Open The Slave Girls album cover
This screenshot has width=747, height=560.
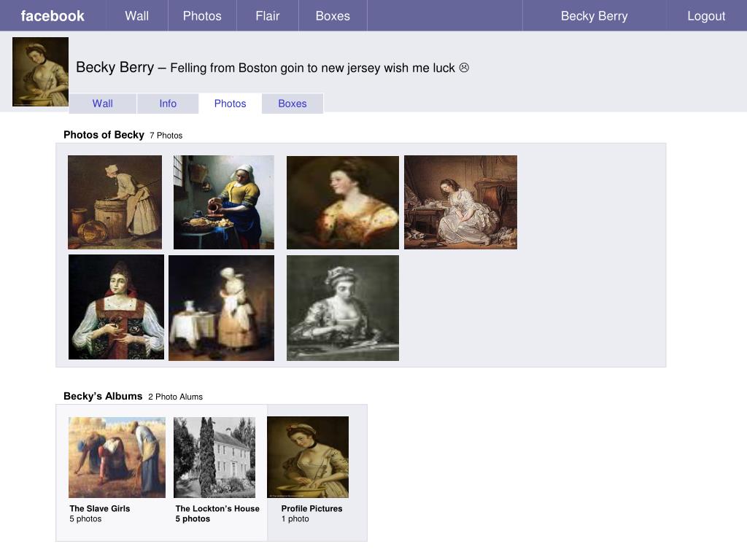tap(117, 457)
